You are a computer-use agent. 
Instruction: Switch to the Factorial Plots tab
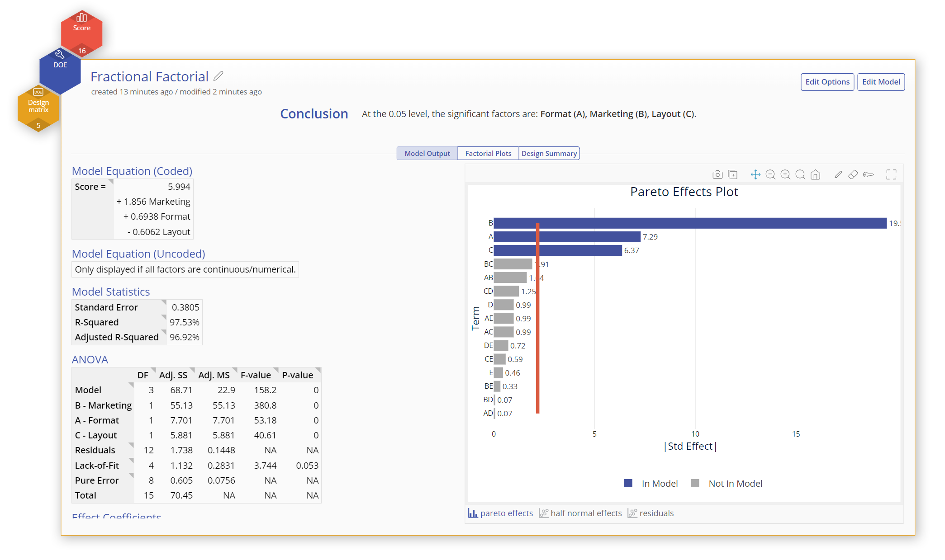tap(488, 153)
